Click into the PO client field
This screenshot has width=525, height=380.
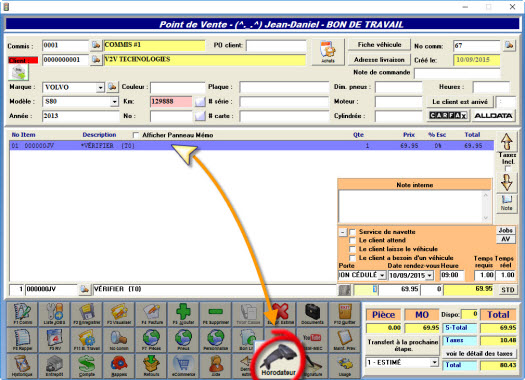tap(276, 46)
